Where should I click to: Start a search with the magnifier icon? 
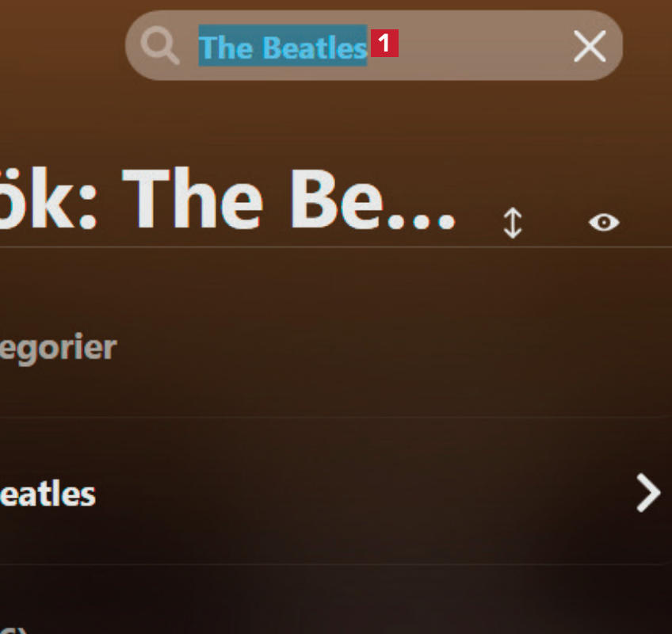pyautogui.click(x=160, y=47)
